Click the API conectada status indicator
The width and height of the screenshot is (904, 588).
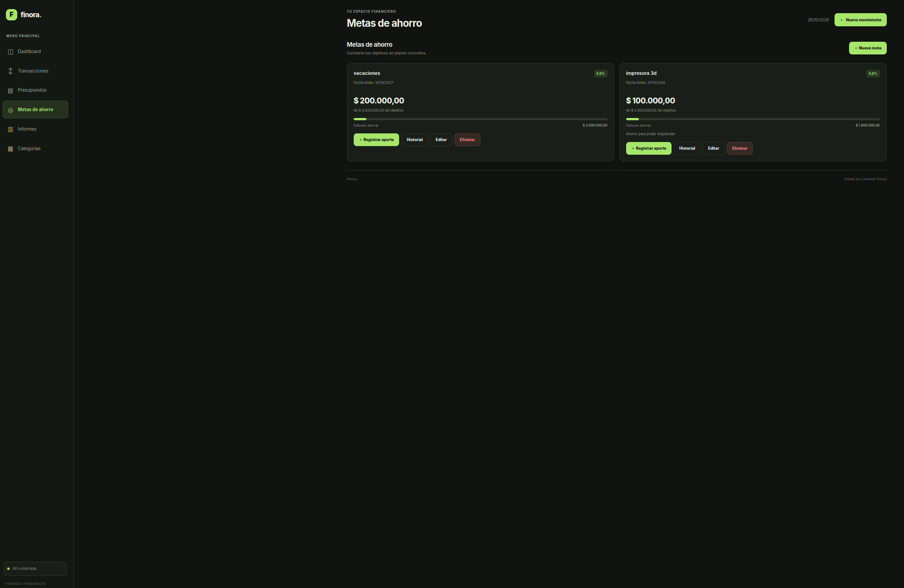pos(35,568)
